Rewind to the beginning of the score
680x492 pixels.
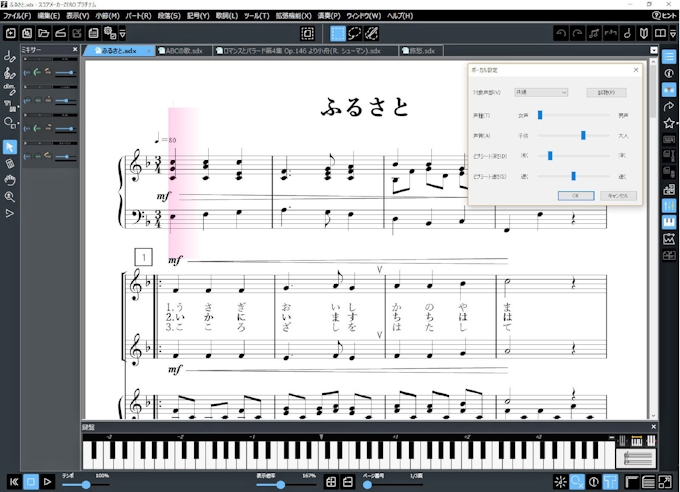[x=13, y=482]
